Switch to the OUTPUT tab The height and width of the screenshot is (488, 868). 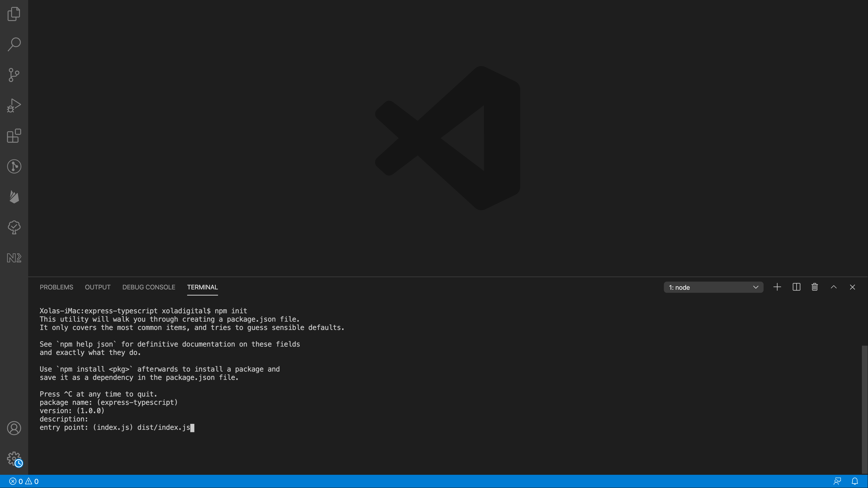pyautogui.click(x=98, y=287)
